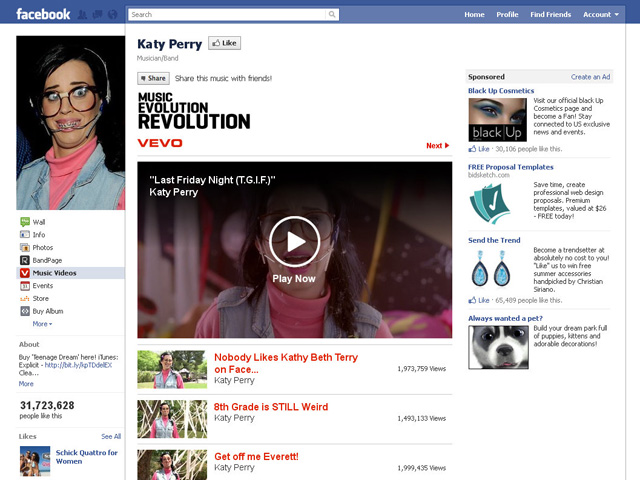Click the Facebook logo
Viewport: 640px width, 480px height.
pos(43,14)
